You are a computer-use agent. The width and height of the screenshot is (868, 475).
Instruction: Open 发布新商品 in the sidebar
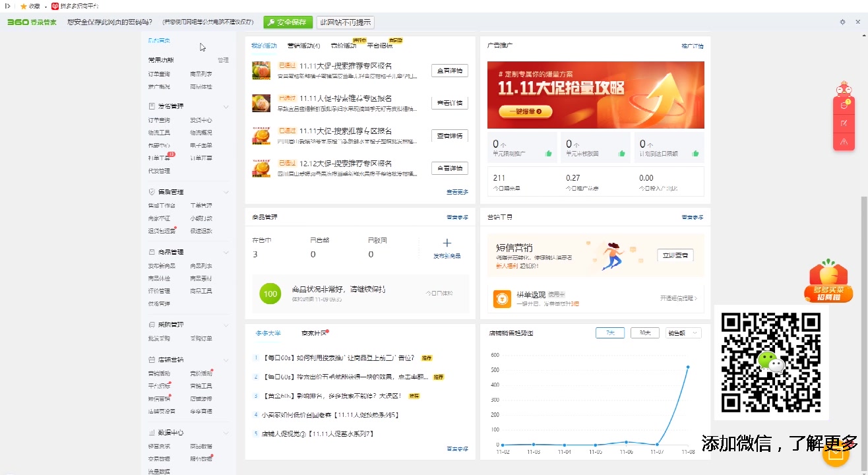coord(162,266)
